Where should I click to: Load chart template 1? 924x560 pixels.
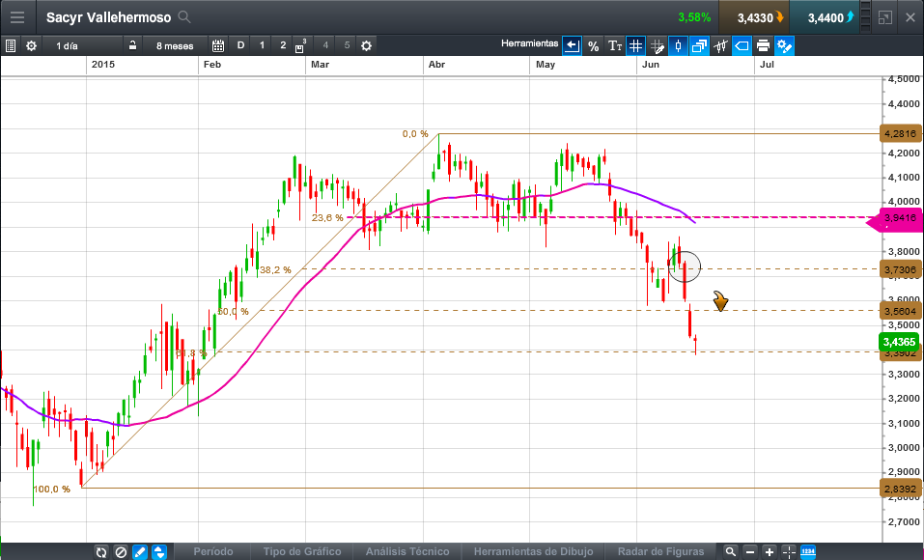[x=262, y=45]
